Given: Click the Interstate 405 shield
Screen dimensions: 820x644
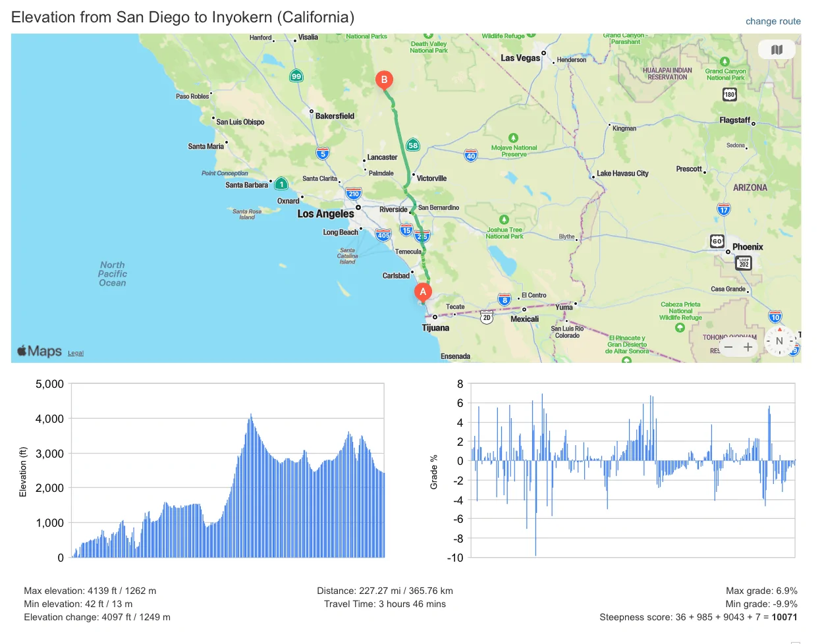Looking at the screenshot, I should coord(383,235).
